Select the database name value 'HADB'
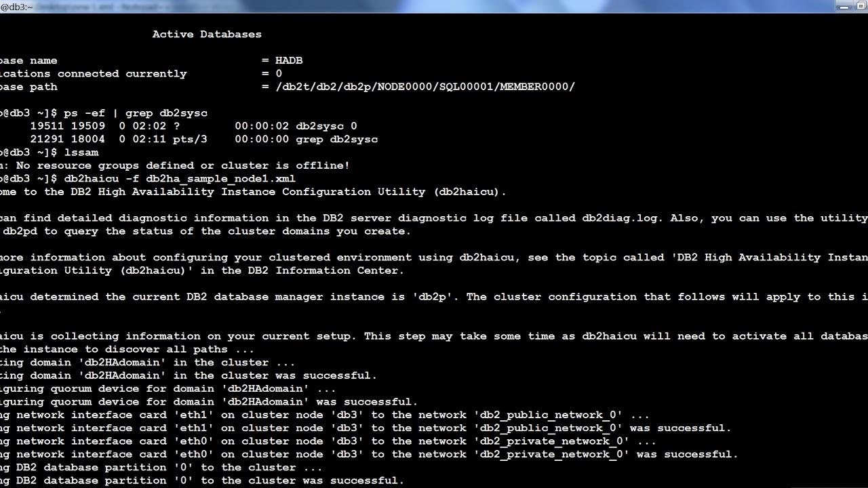 coord(289,60)
